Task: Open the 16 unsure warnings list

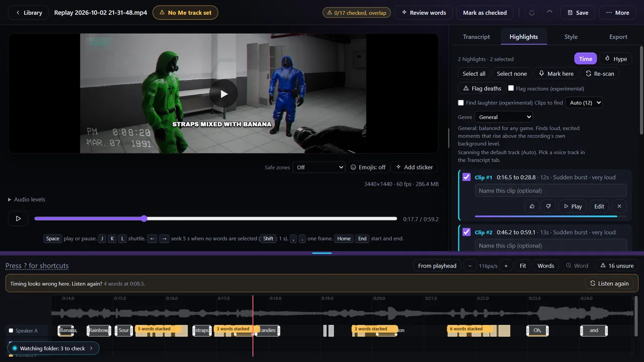Action: (616, 265)
